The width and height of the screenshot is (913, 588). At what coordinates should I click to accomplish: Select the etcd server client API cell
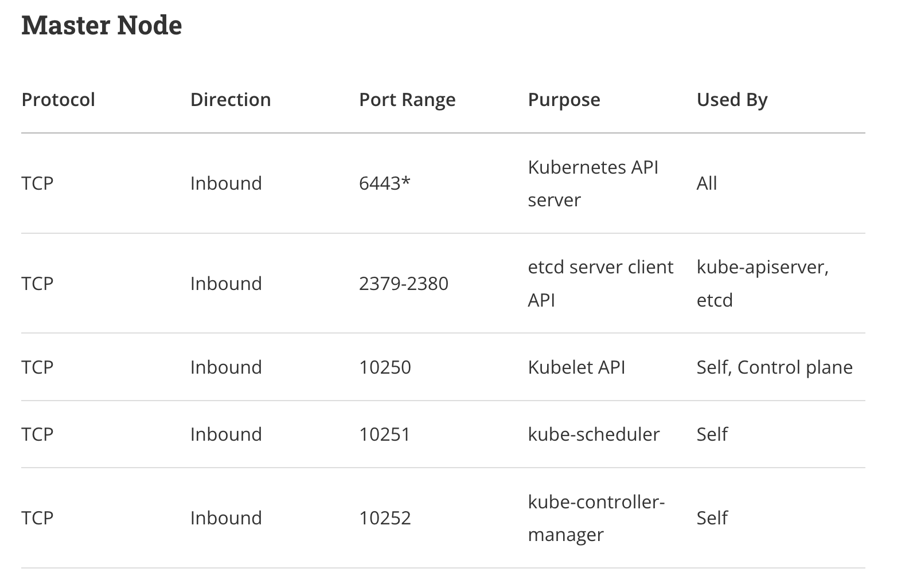pos(600,284)
